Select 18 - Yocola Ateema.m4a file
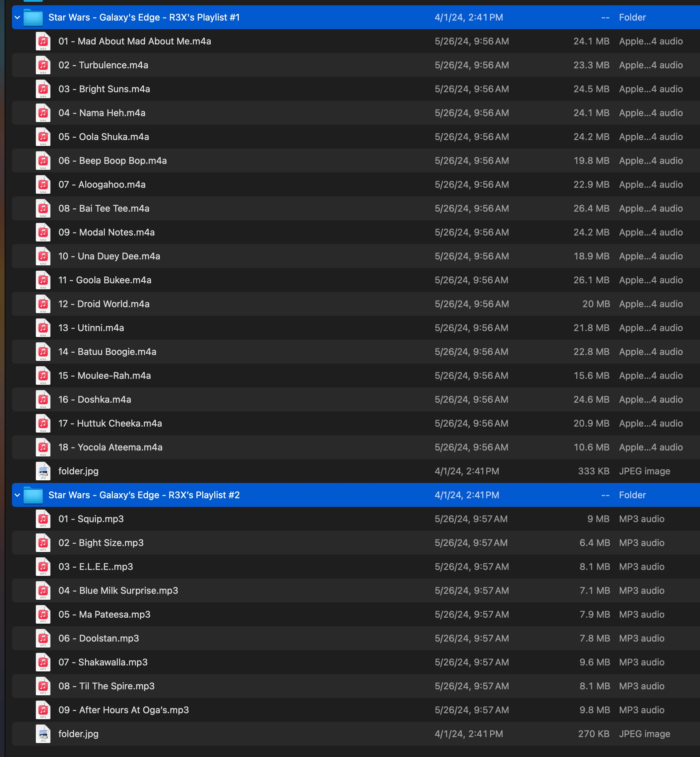 110,447
